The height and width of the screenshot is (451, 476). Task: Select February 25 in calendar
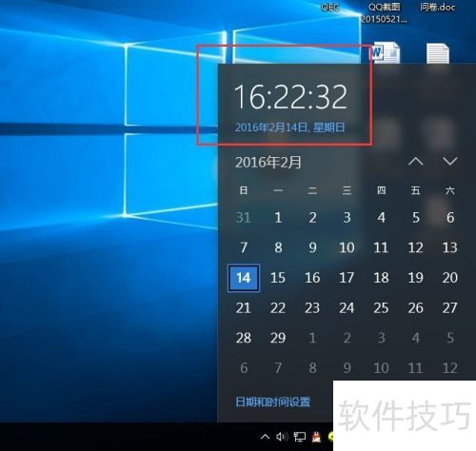click(x=381, y=308)
